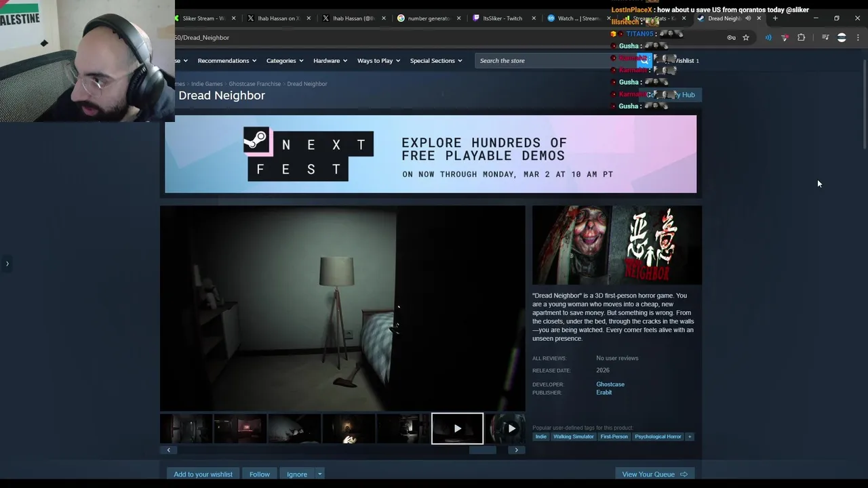Close the Sliker Stream tab
This screenshot has width=868, height=488.
click(x=234, y=18)
